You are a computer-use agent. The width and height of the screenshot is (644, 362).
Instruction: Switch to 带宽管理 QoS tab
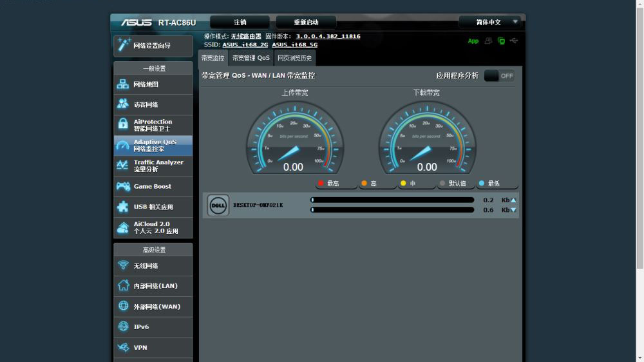click(x=251, y=58)
